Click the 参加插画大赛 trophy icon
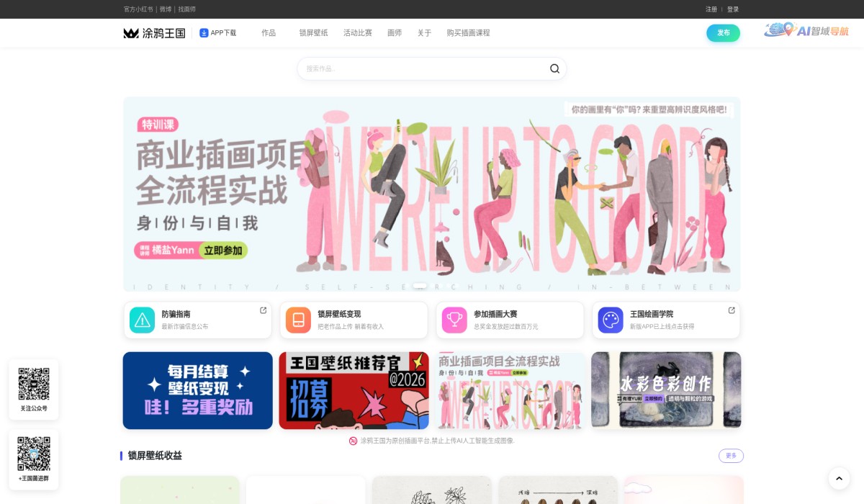The image size is (864, 504). (x=454, y=320)
